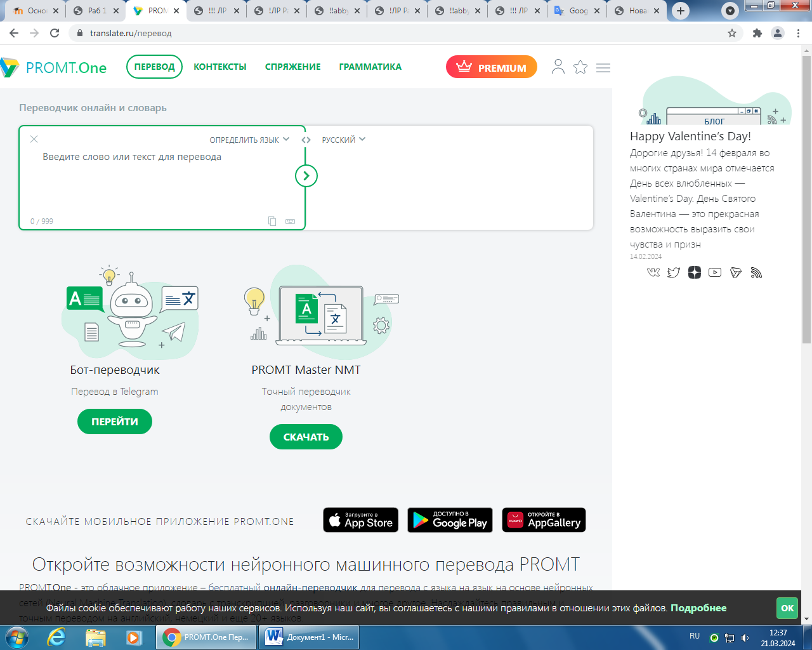
Task: Clear the input text with the X icon
Action: pos(34,139)
